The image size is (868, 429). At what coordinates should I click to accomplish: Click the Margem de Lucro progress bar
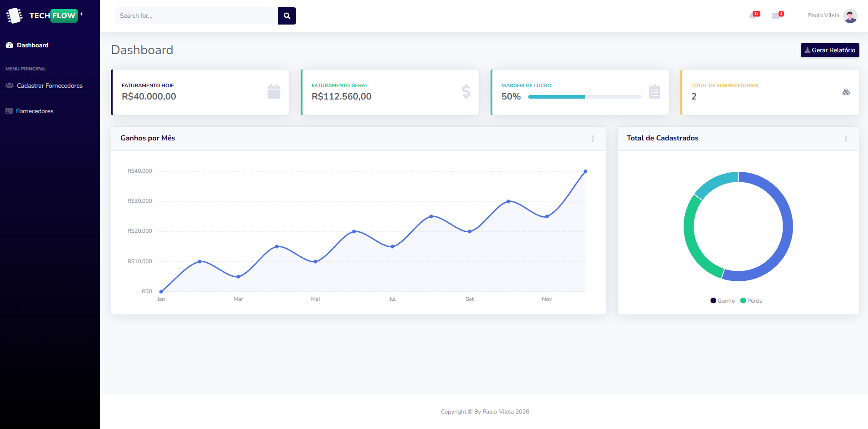pyautogui.click(x=585, y=97)
